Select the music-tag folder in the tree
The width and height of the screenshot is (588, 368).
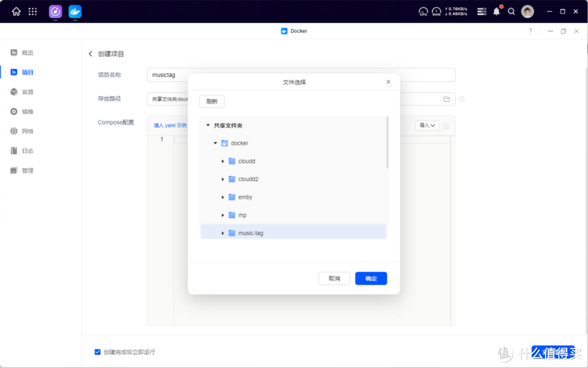coord(250,232)
